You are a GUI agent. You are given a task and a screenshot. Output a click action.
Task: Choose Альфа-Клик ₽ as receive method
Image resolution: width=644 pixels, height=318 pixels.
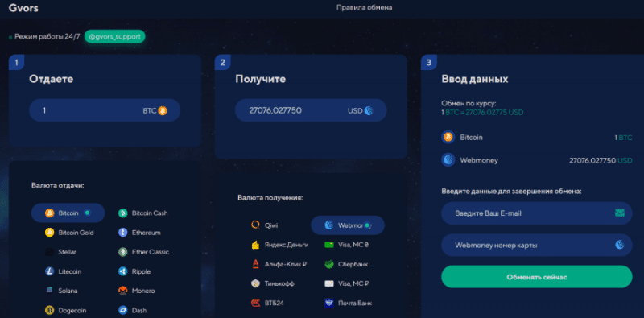pos(279,264)
